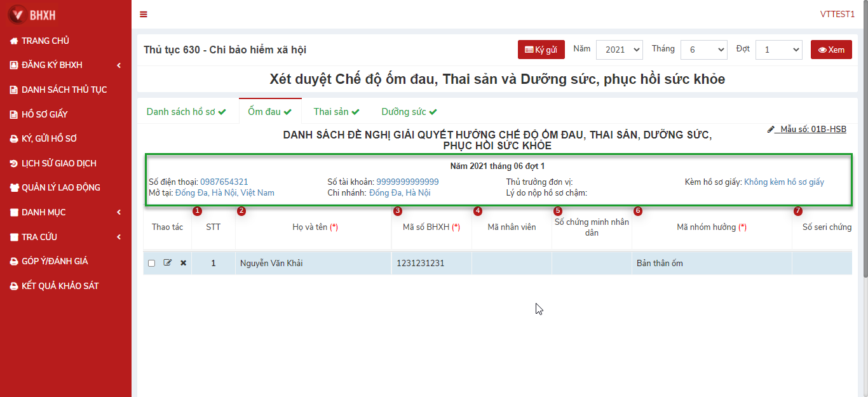Expand DANH MỤC submenu chevron

119,213
